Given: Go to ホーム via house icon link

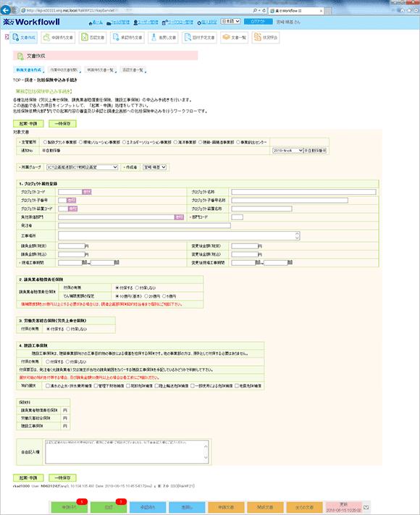Looking at the screenshot, I should (96, 22).
